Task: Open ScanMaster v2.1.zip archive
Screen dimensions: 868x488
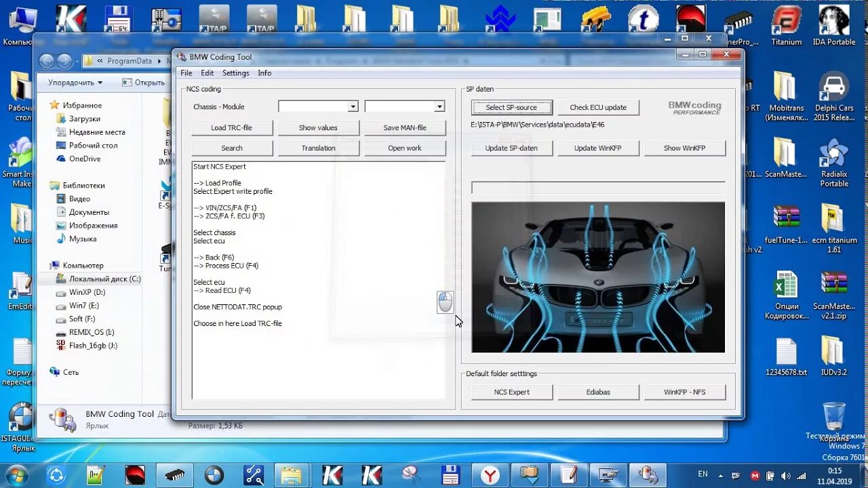Action: (833, 296)
